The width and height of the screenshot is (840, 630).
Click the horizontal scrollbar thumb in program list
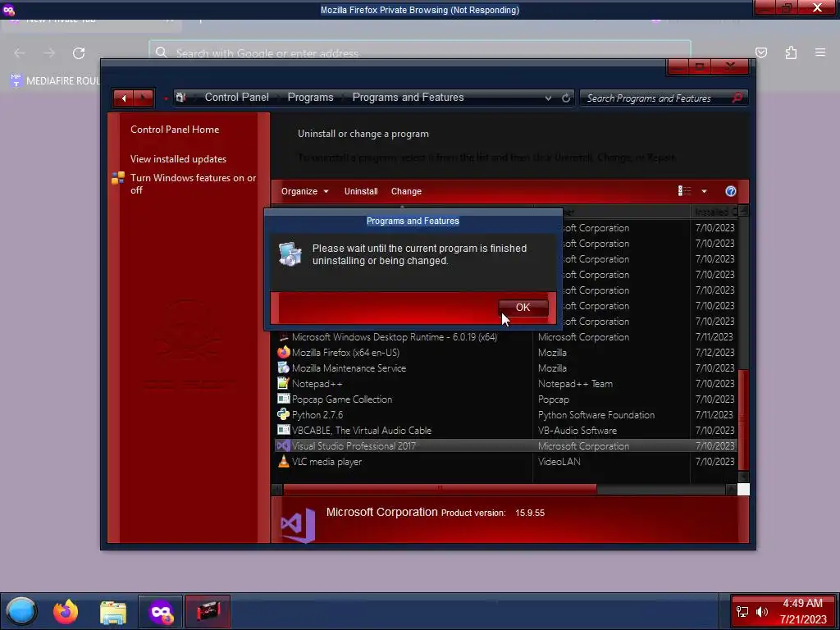click(x=440, y=489)
